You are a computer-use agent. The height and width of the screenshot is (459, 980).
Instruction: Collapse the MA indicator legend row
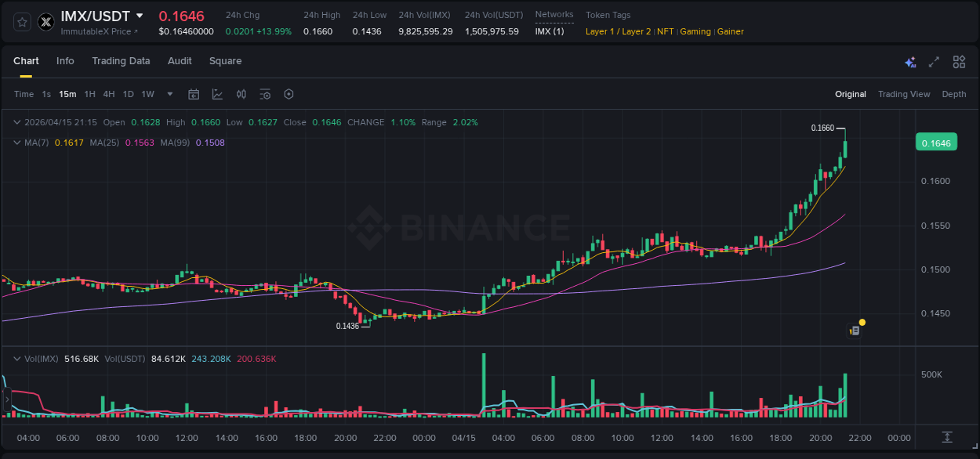tap(17, 143)
